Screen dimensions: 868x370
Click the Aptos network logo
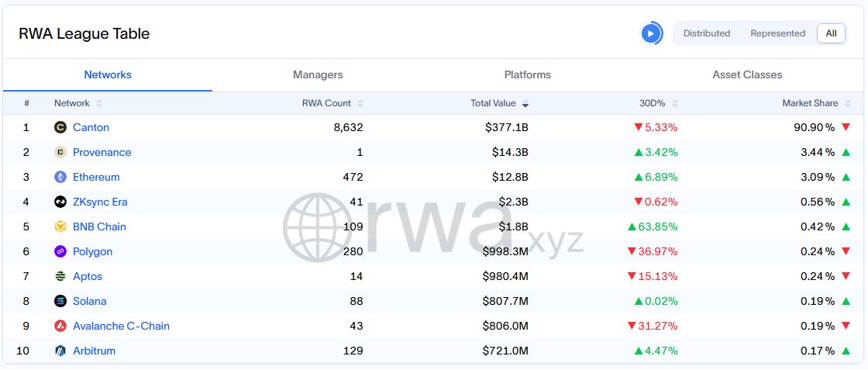60,276
